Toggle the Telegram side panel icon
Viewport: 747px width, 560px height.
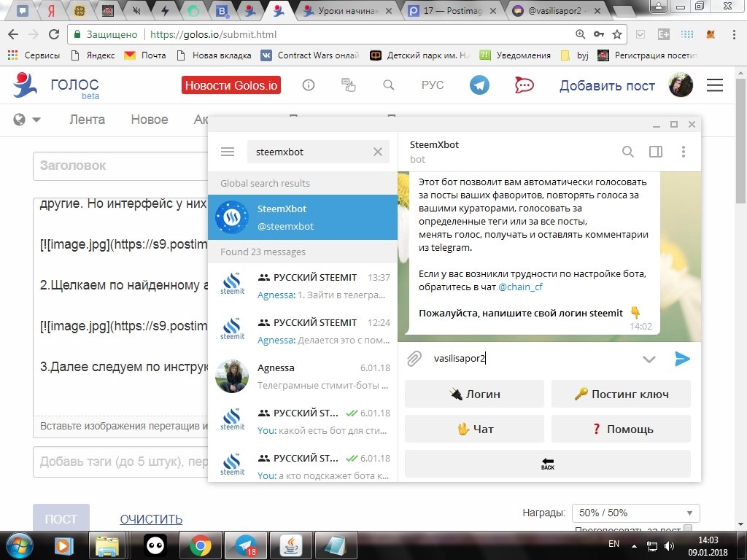click(656, 152)
